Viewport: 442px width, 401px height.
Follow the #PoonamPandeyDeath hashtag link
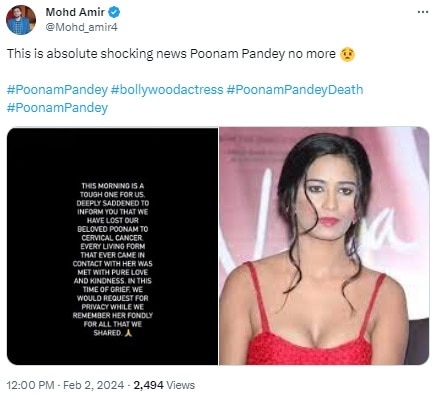click(x=295, y=90)
